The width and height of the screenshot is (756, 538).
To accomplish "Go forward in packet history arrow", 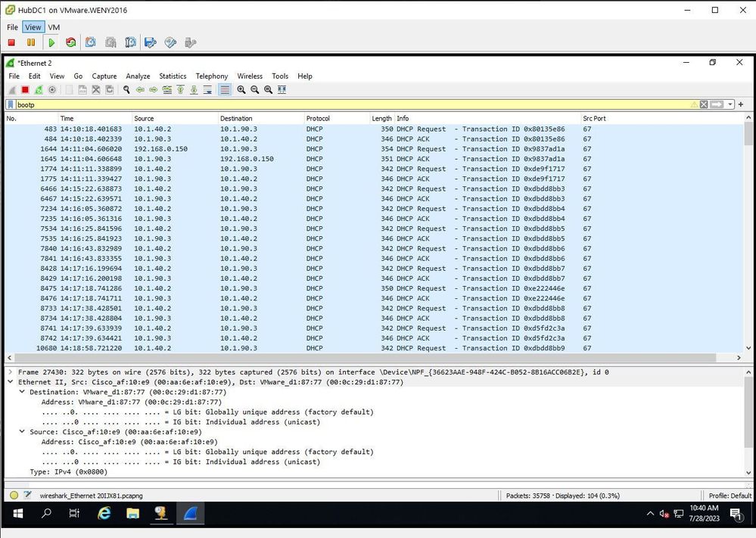I will [x=154, y=89].
